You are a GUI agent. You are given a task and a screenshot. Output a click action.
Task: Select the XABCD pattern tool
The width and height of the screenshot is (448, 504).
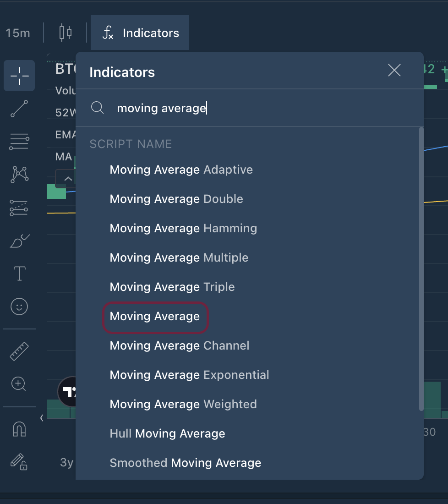point(19,174)
